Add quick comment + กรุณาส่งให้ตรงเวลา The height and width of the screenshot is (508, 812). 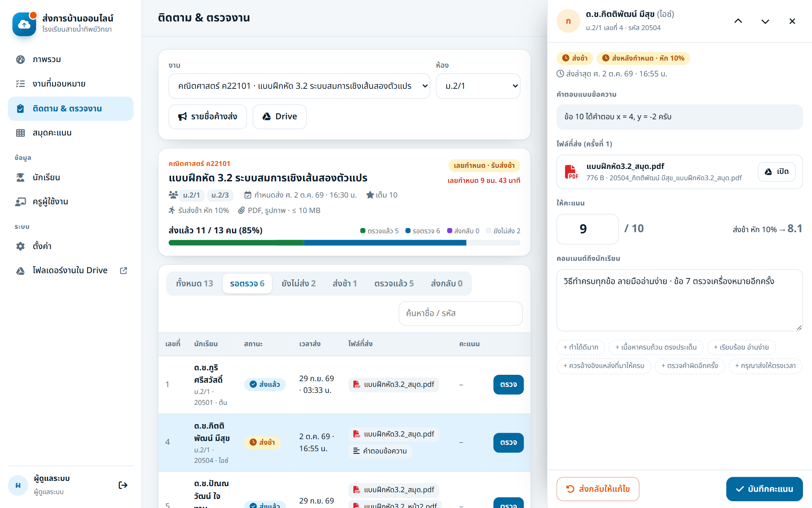point(765,366)
